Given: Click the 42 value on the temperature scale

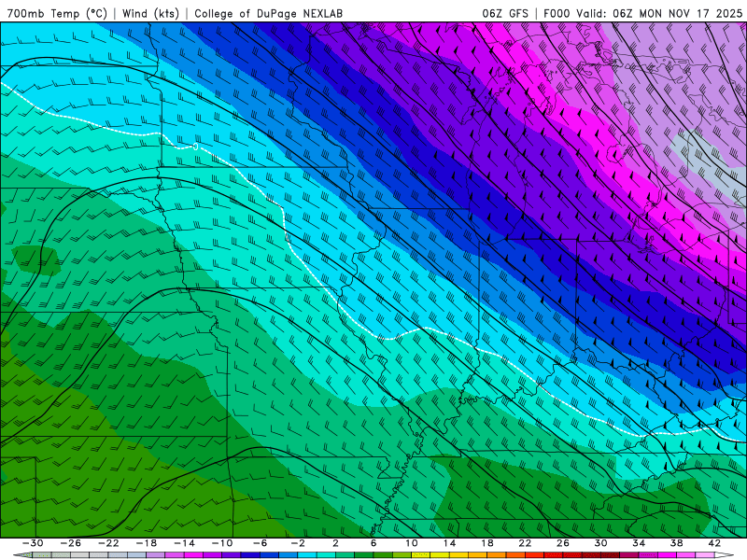Looking at the screenshot, I should click(x=714, y=543).
